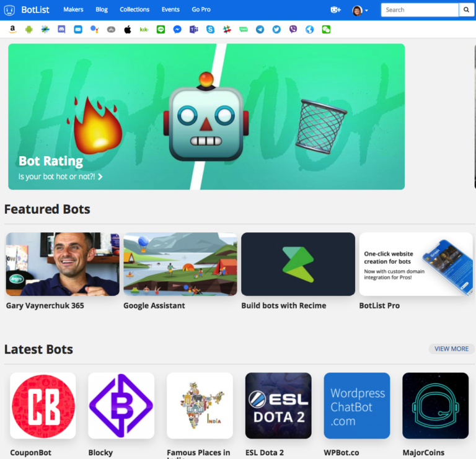Open Gary Vaynerchuk 365 featured thumbnail
Viewport: 476px width, 459px height.
[63, 264]
